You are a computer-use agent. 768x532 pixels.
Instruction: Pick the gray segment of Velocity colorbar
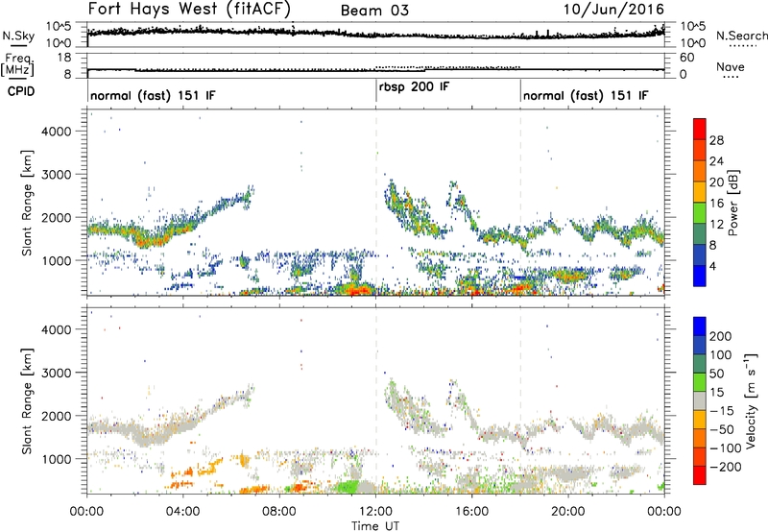pos(700,400)
